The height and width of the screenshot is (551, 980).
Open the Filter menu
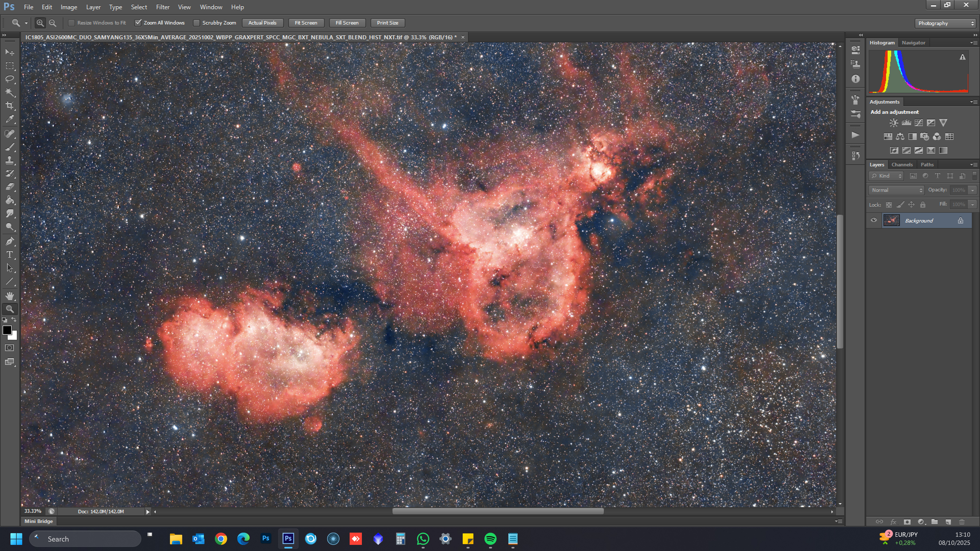(163, 7)
